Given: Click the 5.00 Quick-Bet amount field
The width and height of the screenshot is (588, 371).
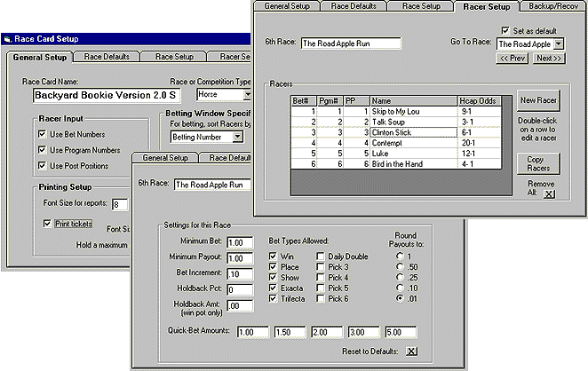Looking at the screenshot, I should (x=401, y=332).
